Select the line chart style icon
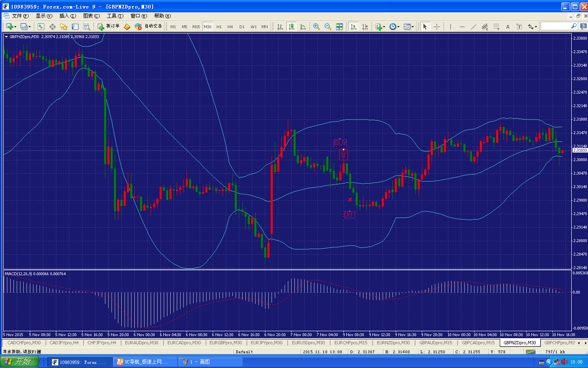This screenshot has width=588, height=368. pyautogui.click(x=303, y=27)
